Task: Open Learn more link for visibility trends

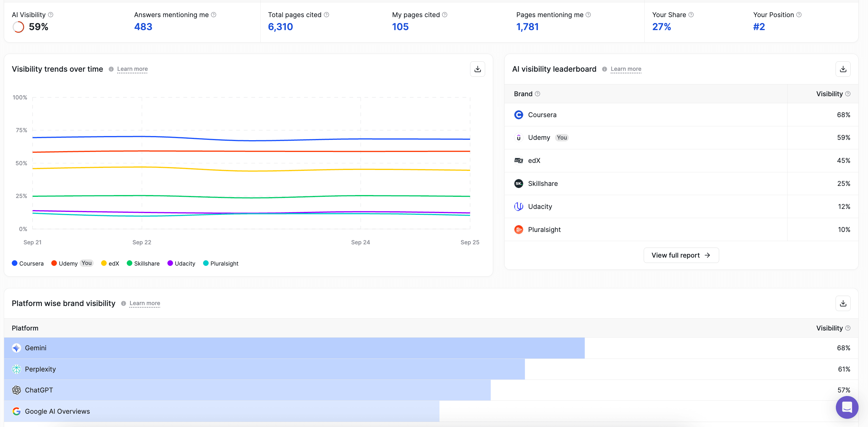Action: pos(132,69)
